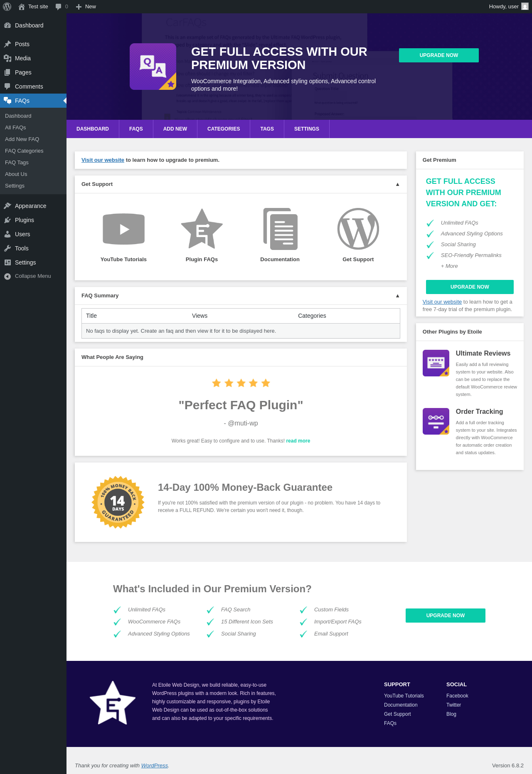Open Facebook link under SOCIAL
532x774 pixels.
click(457, 696)
